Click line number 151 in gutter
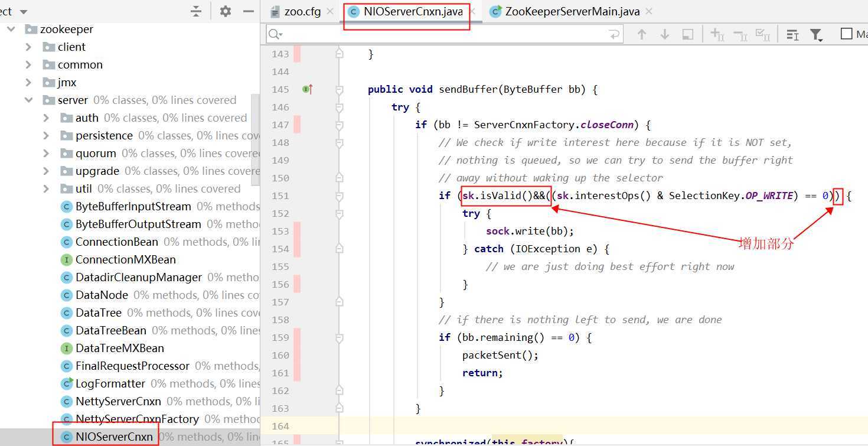This screenshot has height=446, width=868. click(x=280, y=196)
